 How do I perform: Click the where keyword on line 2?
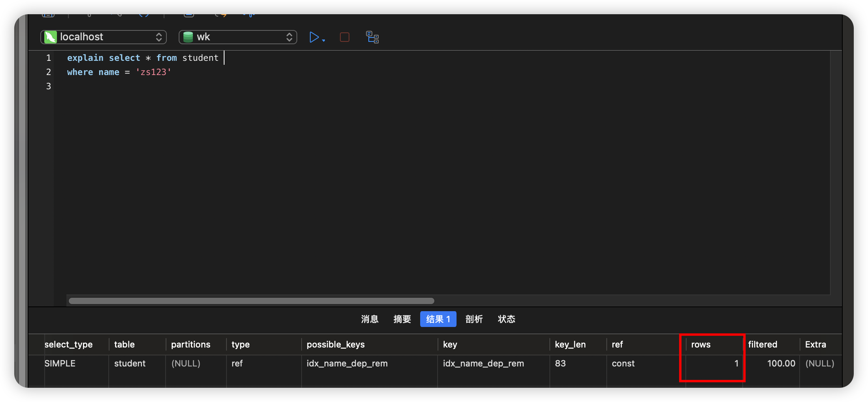point(80,72)
